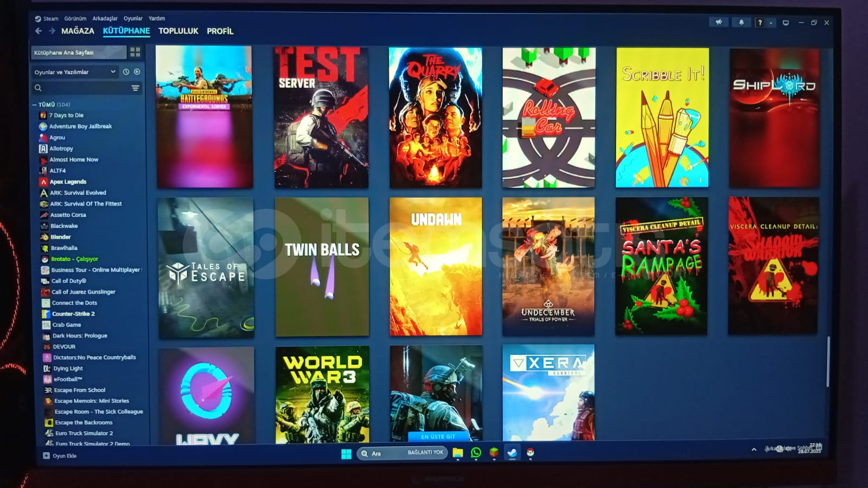Open the Oyunlar ve Yazılımlar dropdown
This screenshot has height=488, width=868.
pos(75,72)
